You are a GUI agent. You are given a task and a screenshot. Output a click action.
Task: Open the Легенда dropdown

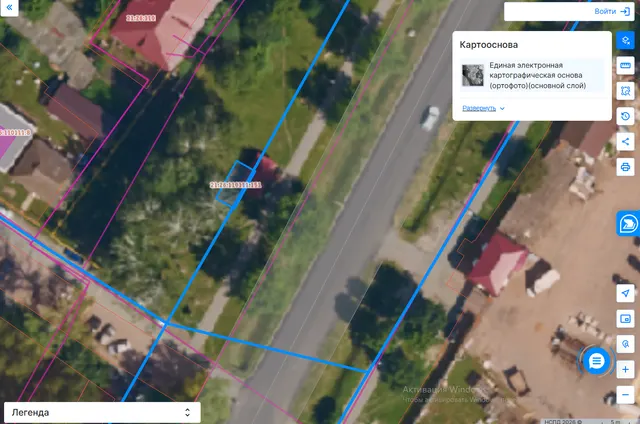(x=102, y=413)
